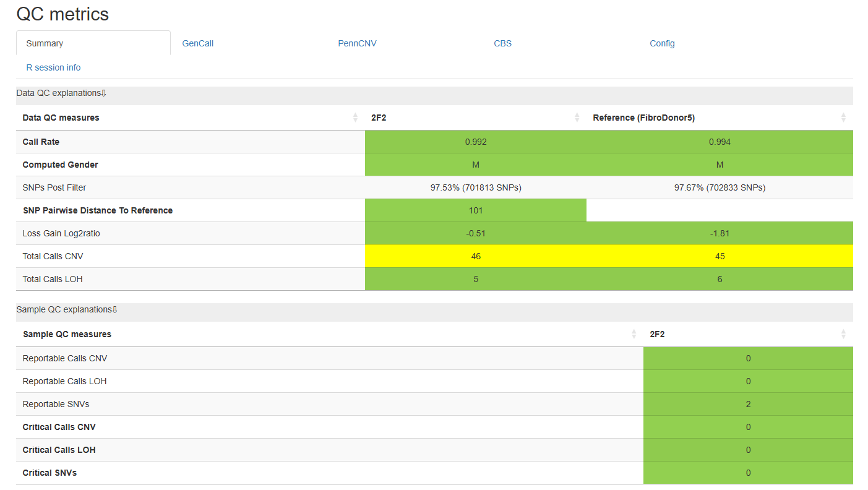Open the GenCall tab

(x=198, y=43)
